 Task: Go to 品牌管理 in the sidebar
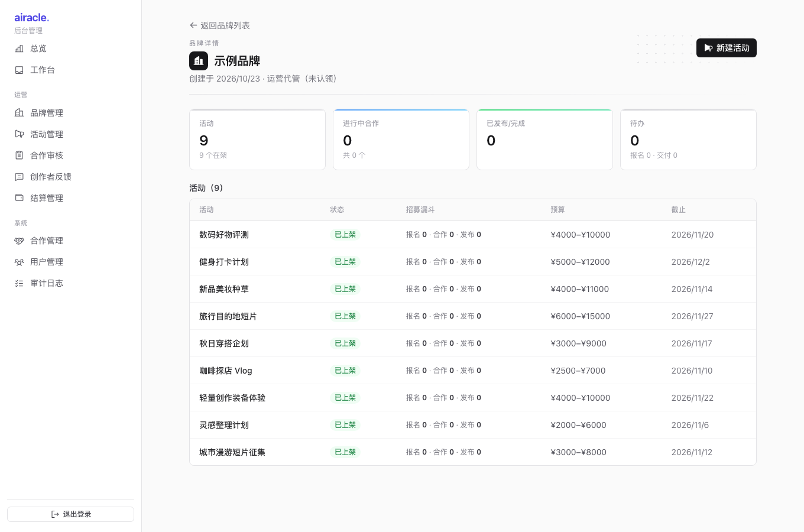(71, 113)
